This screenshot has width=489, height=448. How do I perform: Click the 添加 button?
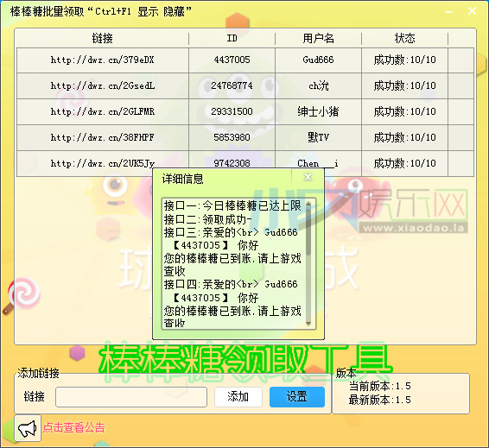pos(238,397)
